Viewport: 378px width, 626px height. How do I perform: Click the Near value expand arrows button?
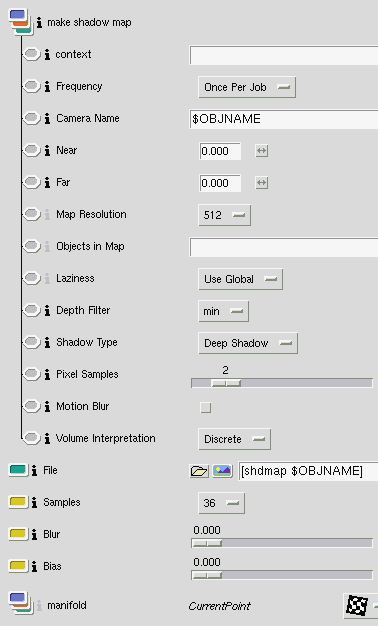coord(261,151)
